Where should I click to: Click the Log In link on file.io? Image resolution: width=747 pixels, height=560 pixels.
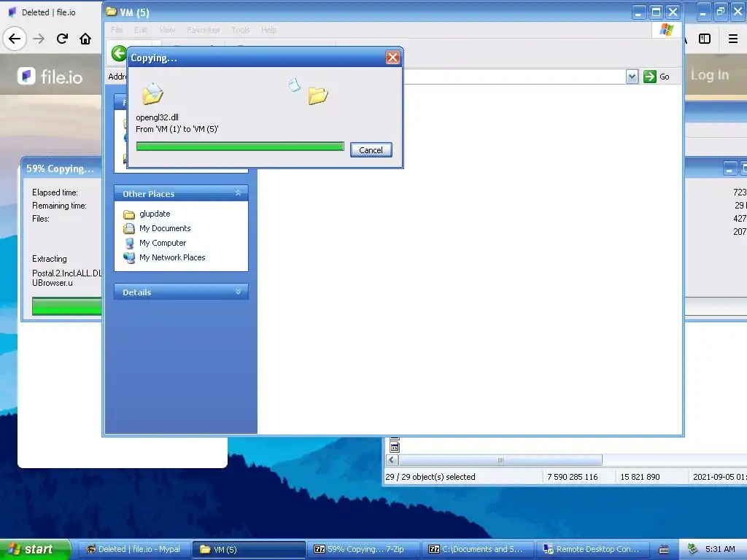tap(709, 75)
